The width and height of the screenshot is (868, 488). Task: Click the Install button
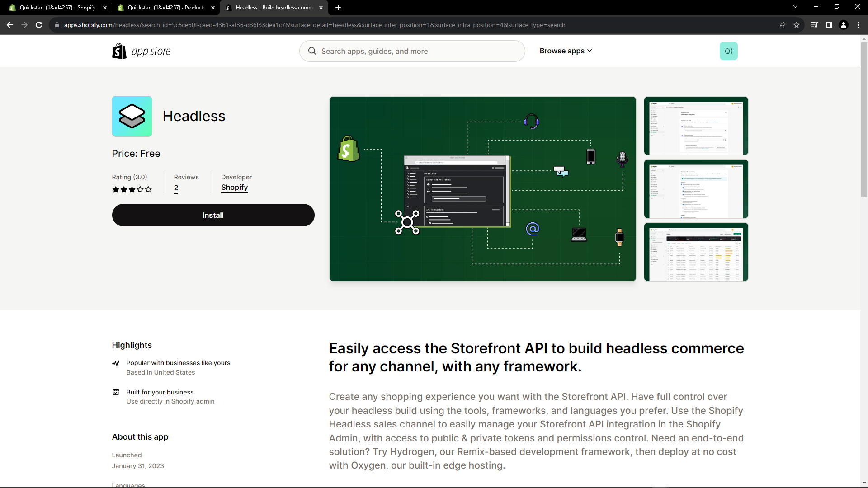pos(213,215)
